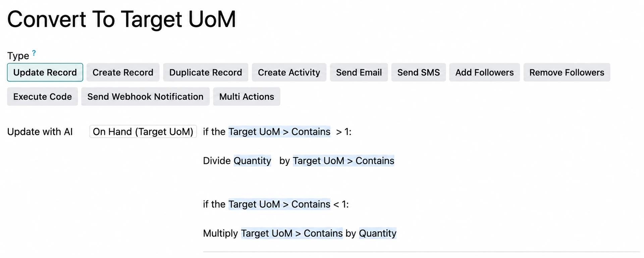Choose Send Webhook Notification type
Screen dimensions: 644x258
(x=145, y=96)
